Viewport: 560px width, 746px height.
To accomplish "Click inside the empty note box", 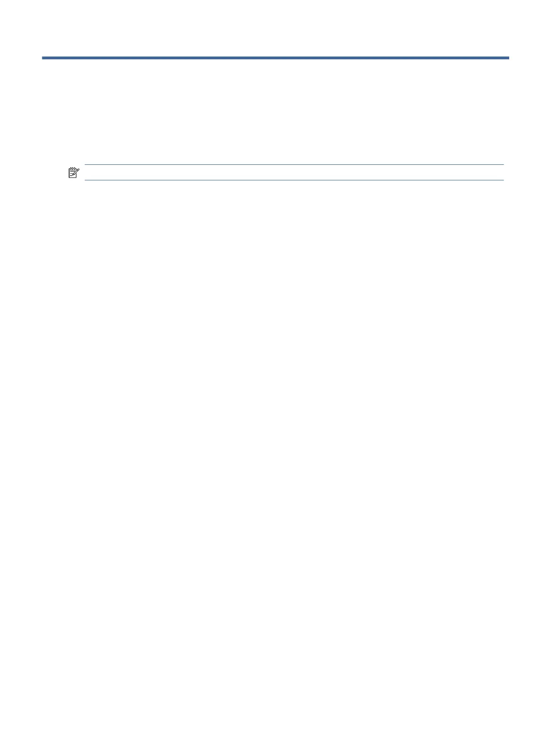I will tap(294, 172).
